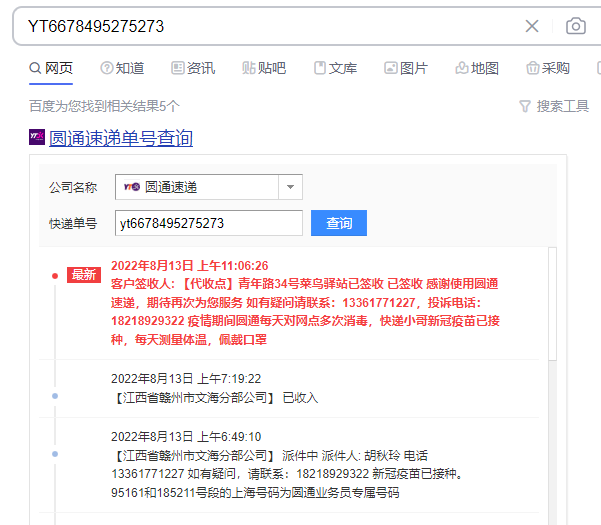Click the red latest-status timeline dot
The height and width of the screenshot is (525, 601).
pos(55,276)
